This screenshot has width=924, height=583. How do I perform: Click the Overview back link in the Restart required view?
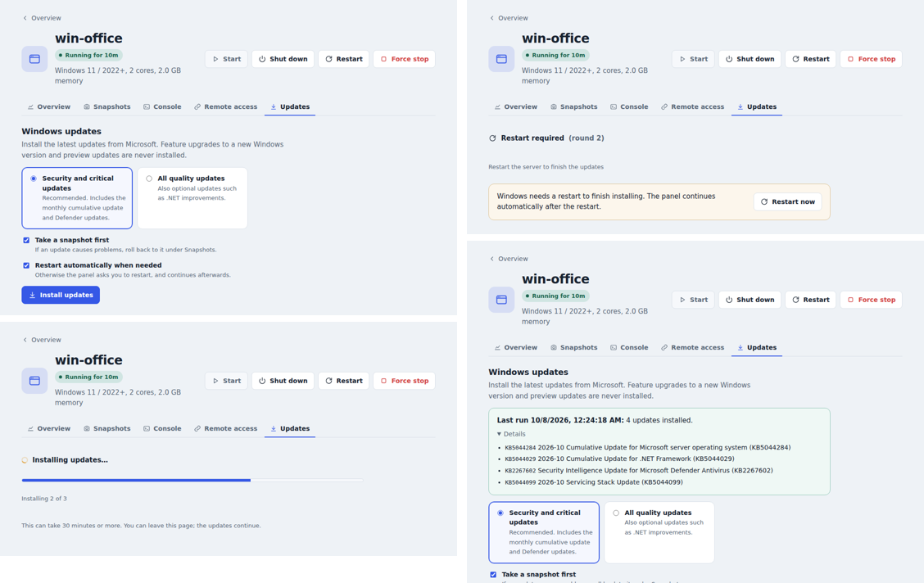(509, 18)
